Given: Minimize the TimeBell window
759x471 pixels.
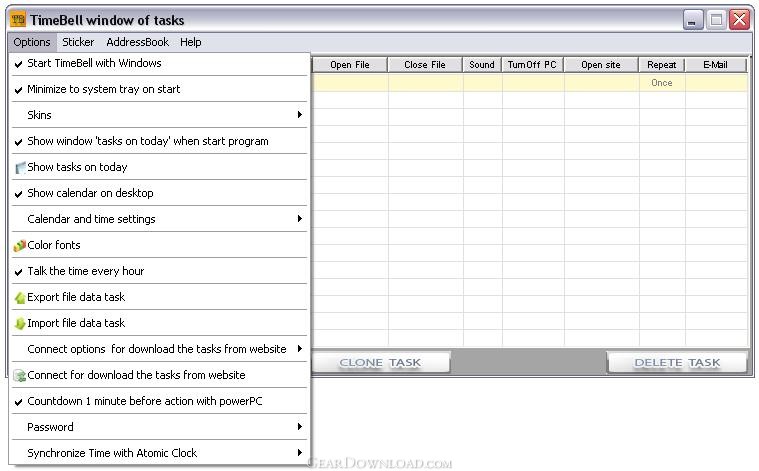Looking at the screenshot, I should tap(693, 20).
